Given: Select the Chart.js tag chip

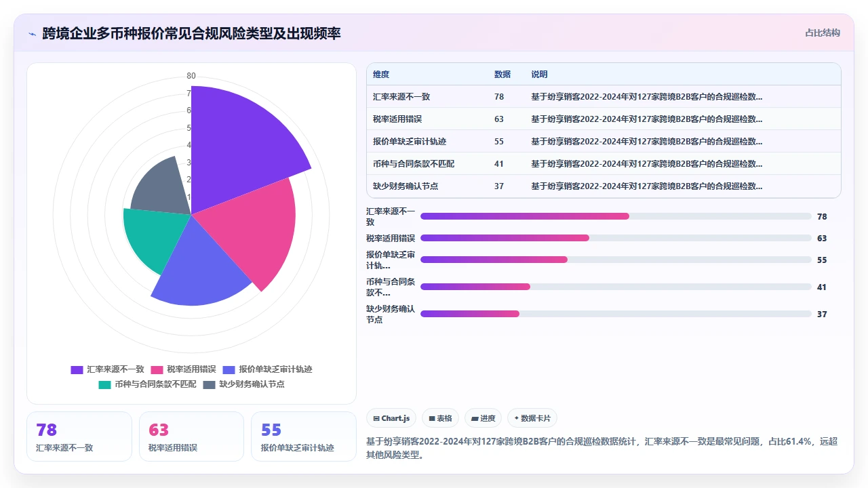Looking at the screenshot, I should click(x=392, y=418).
